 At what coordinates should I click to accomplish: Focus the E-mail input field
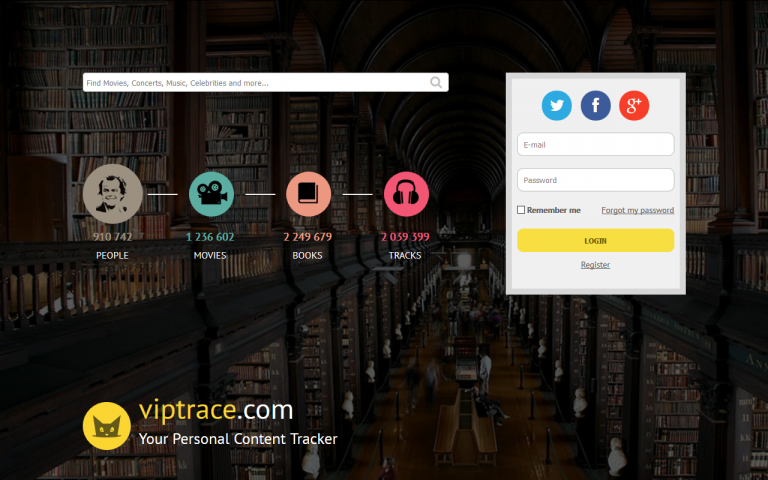click(x=595, y=145)
